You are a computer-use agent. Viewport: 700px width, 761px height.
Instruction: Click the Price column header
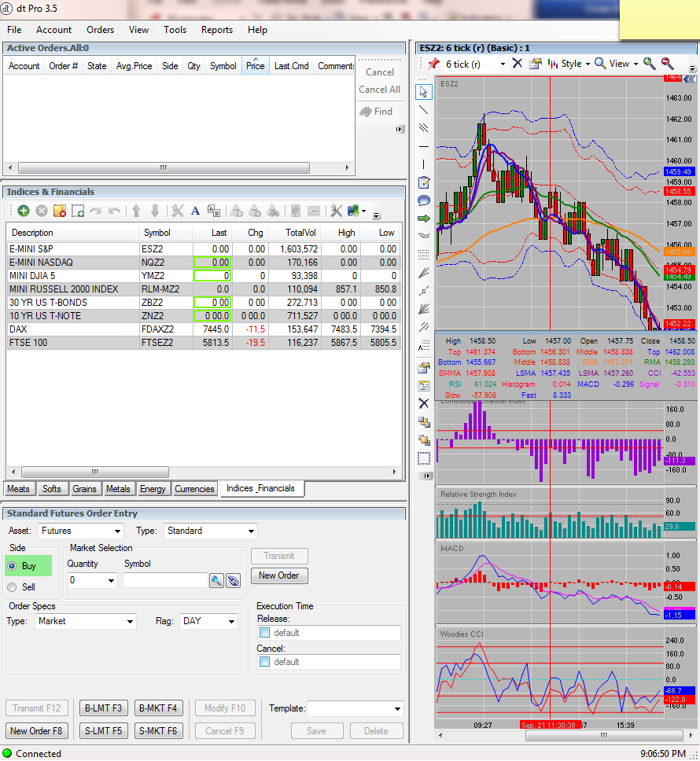tap(256, 65)
